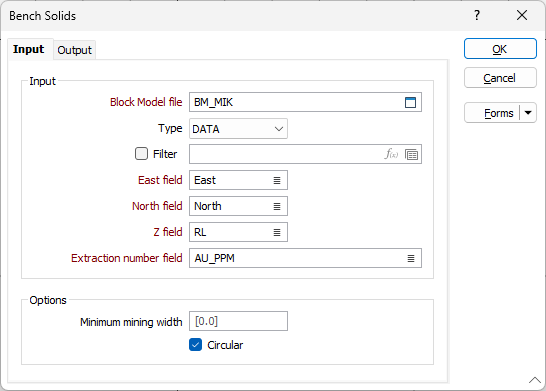Enable the Filter checkbox
The image size is (546, 391).
[141, 154]
